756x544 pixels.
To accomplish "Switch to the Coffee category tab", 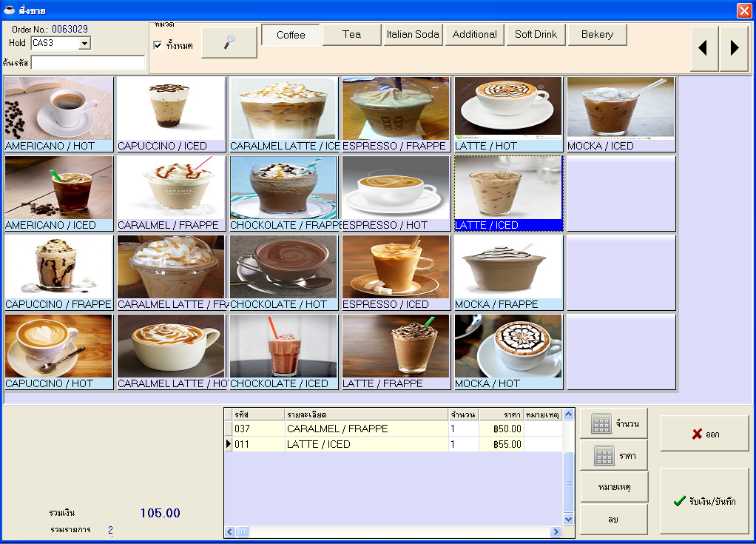I will (x=291, y=35).
